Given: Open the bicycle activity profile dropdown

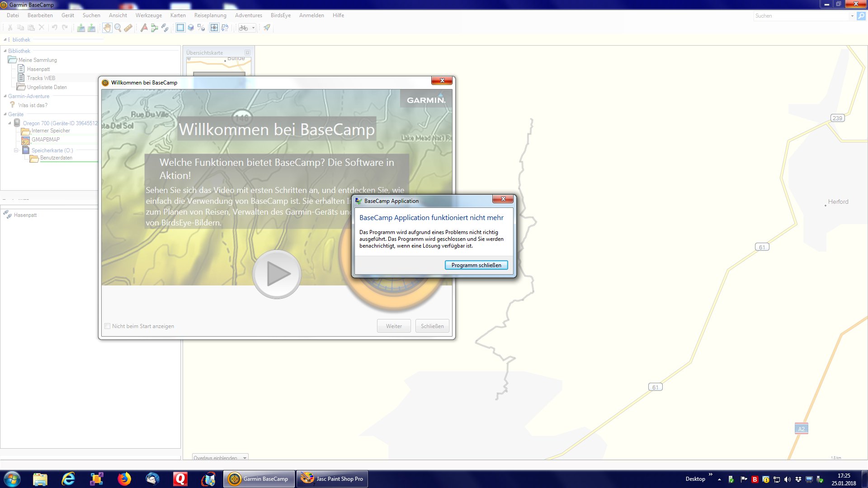Looking at the screenshot, I should (253, 28).
